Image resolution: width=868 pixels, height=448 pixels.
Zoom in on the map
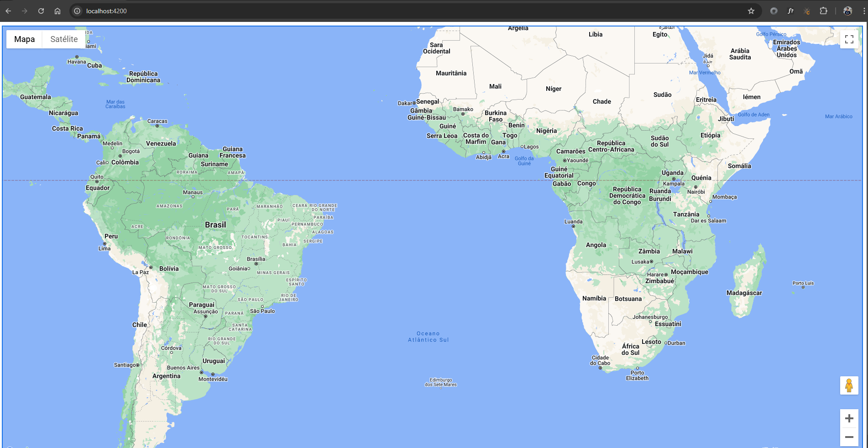tap(849, 418)
